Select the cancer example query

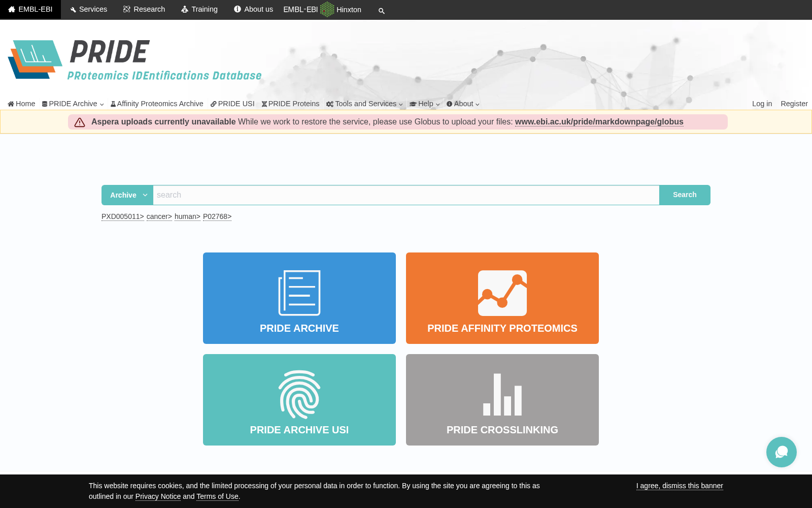click(x=159, y=216)
